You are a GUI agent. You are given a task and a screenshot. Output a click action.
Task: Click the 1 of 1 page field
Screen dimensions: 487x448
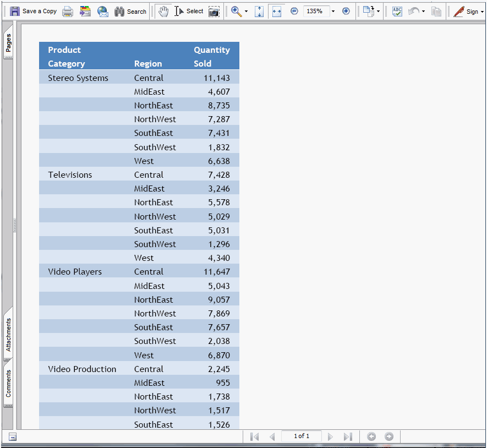pyautogui.click(x=302, y=436)
